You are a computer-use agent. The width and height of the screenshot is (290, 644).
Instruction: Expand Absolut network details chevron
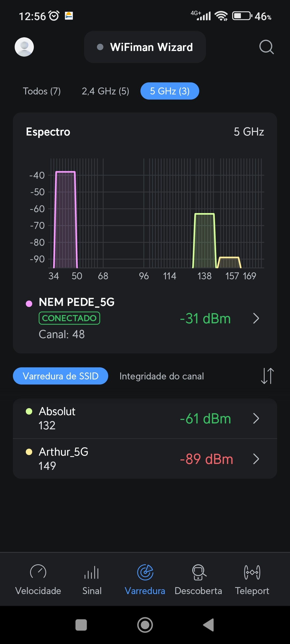point(256,418)
